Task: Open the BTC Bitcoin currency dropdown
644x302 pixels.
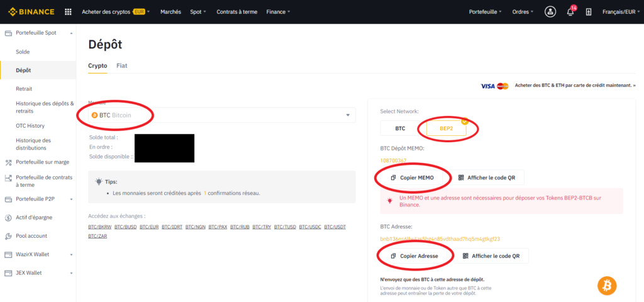Action: [222, 116]
